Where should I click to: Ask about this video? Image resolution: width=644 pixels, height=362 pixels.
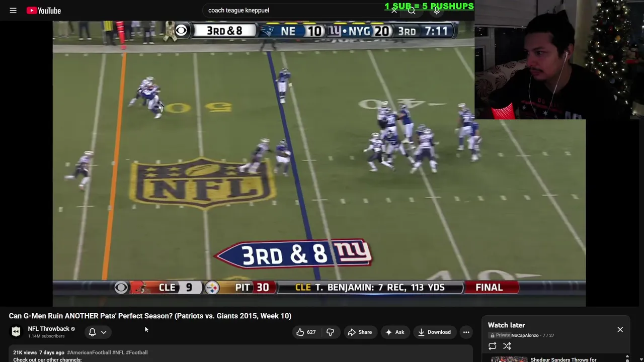(x=395, y=332)
